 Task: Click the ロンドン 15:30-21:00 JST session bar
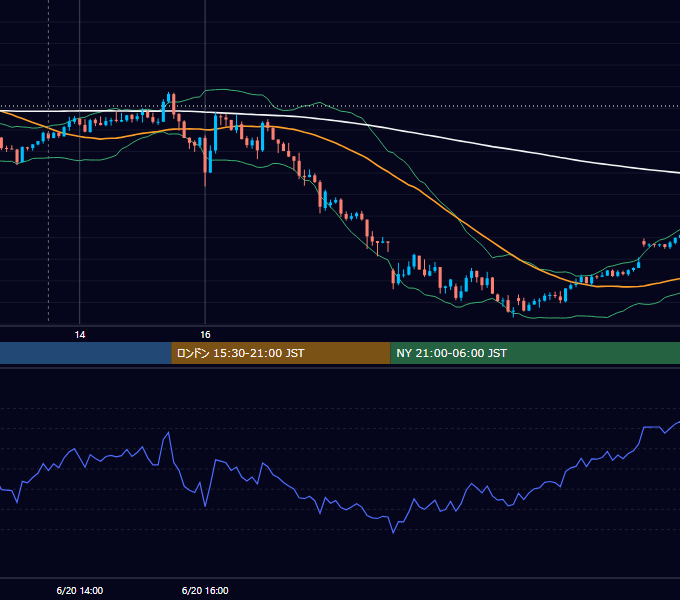point(281,353)
